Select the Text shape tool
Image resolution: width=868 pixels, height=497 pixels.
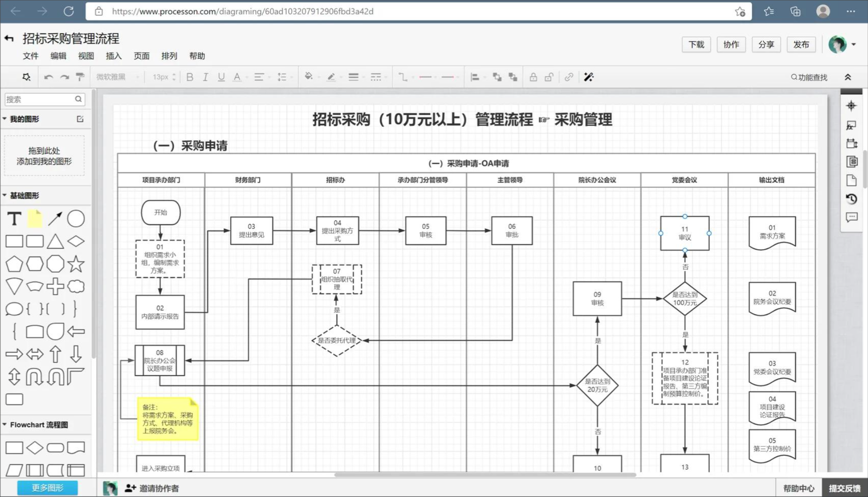coord(14,219)
